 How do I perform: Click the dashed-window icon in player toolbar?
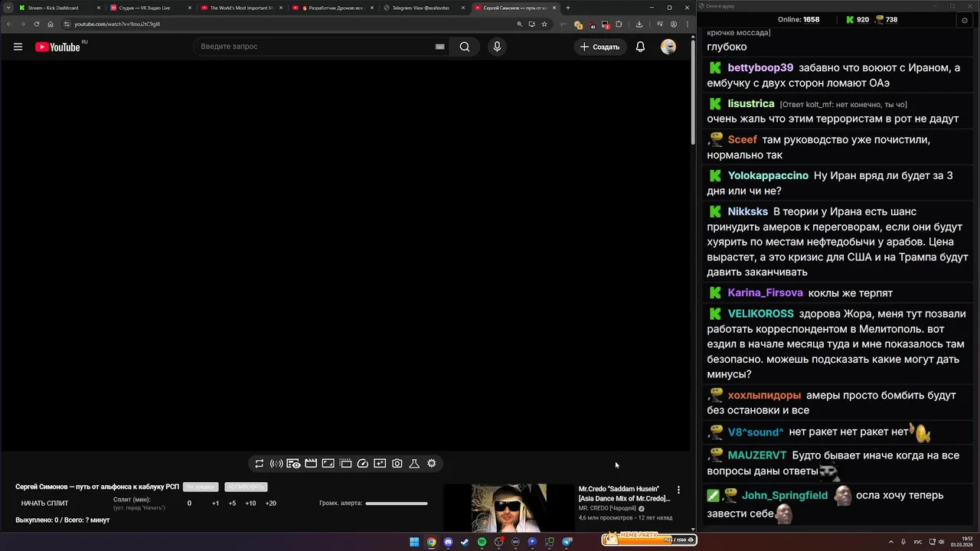pos(345,464)
